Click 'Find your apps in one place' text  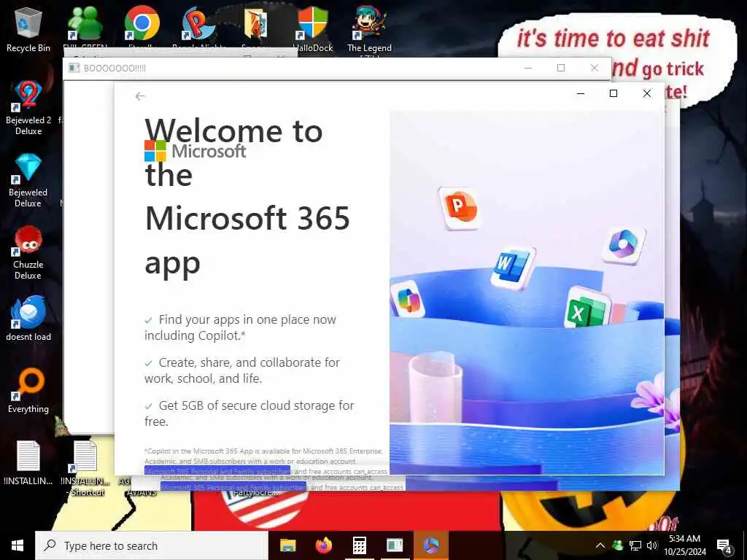coord(240,327)
